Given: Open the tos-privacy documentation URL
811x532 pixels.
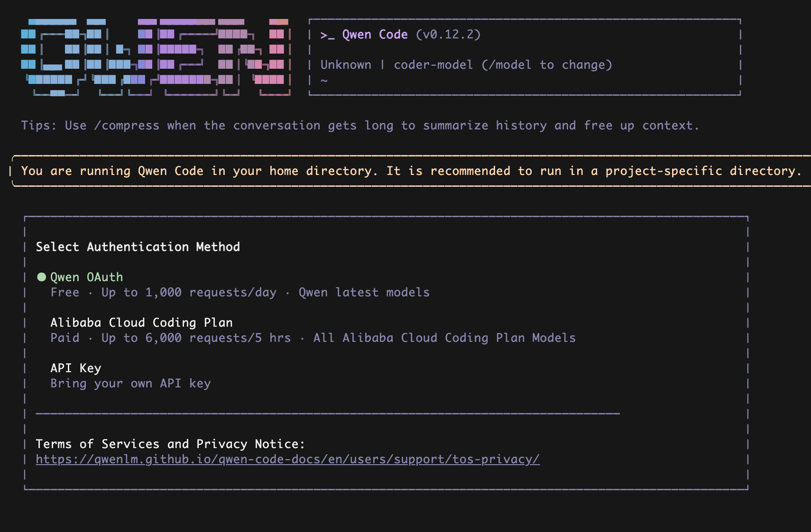Looking at the screenshot, I should coord(287,459).
